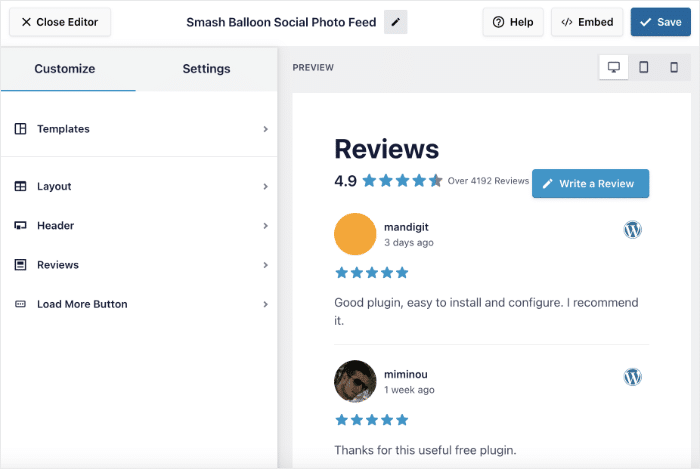The width and height of the screenshot is (700, 469).
Task: Click mandigit's orange avatar
Action: point(355,234)
